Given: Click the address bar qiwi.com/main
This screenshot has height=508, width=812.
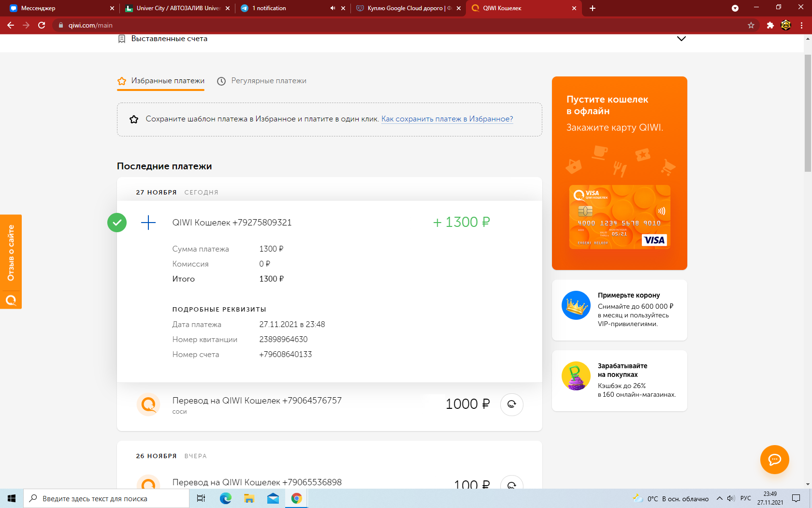Looking at the screenshot, I should click(401, 25).
